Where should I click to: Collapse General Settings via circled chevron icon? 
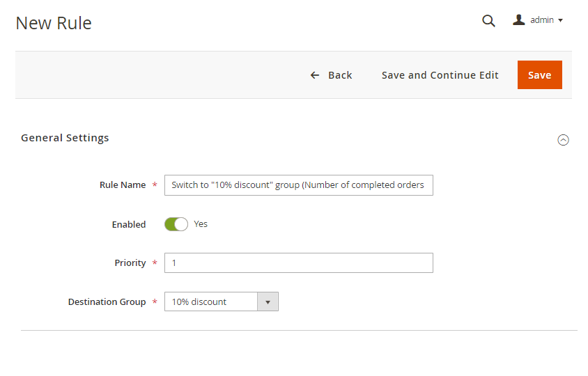[563, 140]
